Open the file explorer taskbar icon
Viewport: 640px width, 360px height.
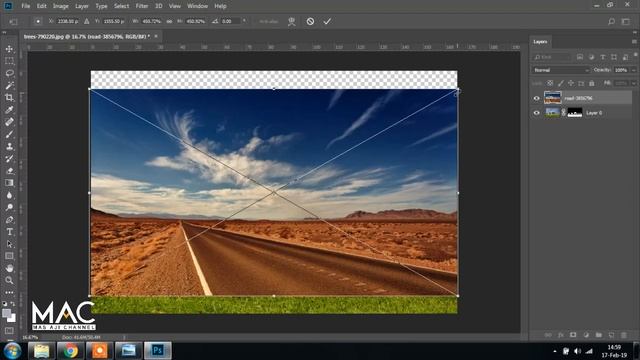(x=41, y=351)
